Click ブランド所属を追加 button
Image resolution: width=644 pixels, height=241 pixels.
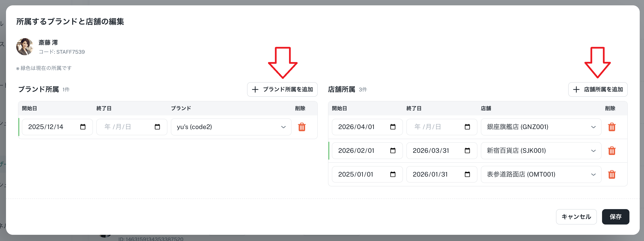pos(282,89)
